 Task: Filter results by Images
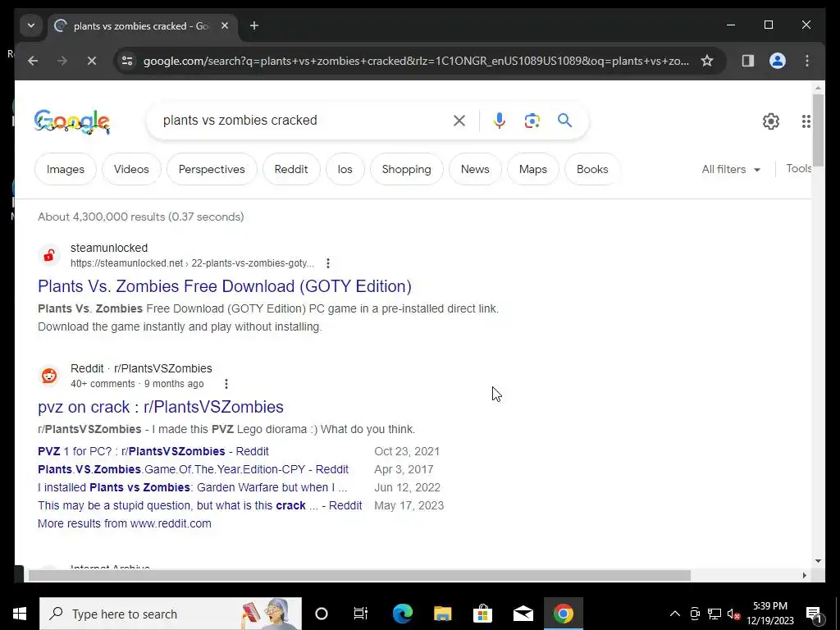point(66,169)
